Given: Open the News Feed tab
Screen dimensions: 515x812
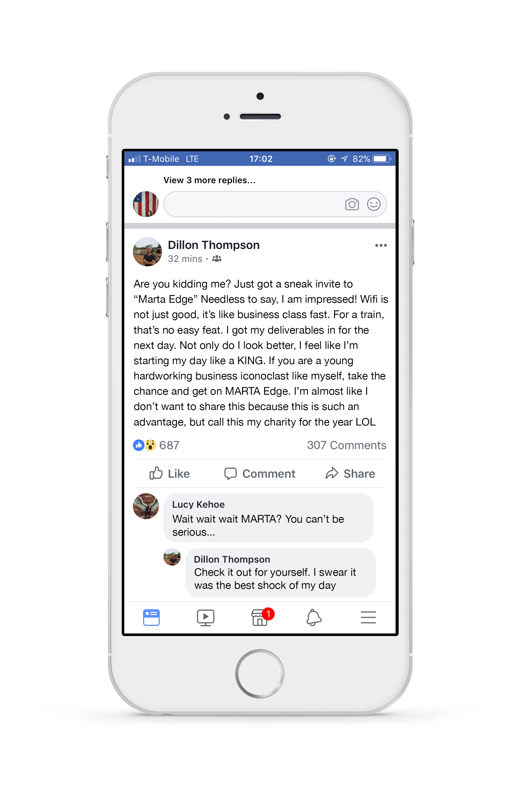Looking at the screenshot, I should [151, 617].
